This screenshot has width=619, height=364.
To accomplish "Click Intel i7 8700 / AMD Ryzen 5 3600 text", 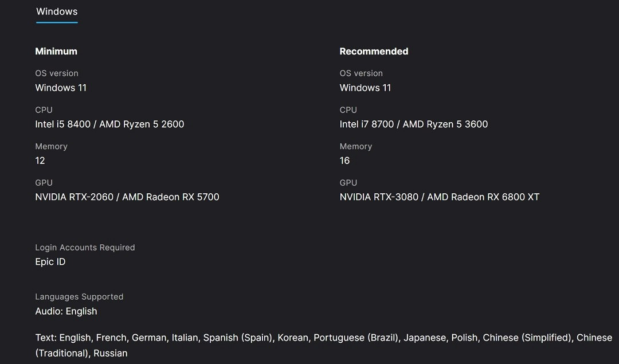I will [x=413, y=124].
